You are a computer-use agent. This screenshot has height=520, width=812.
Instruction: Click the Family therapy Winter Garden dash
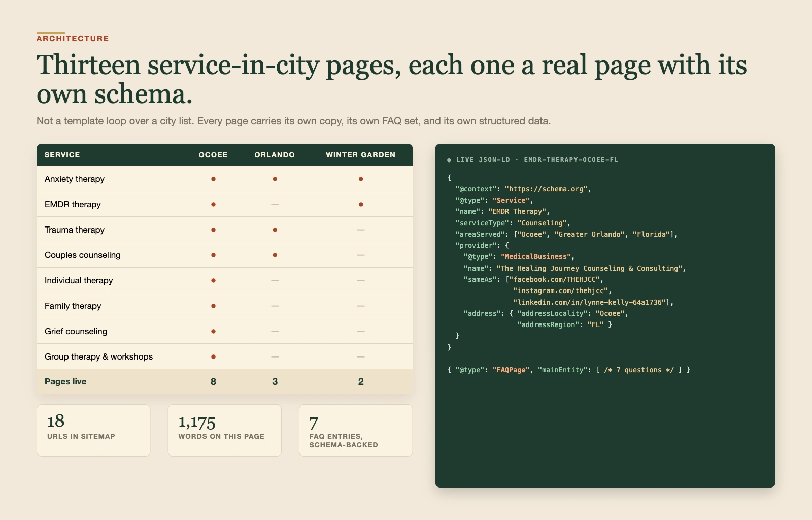(361, 306)
